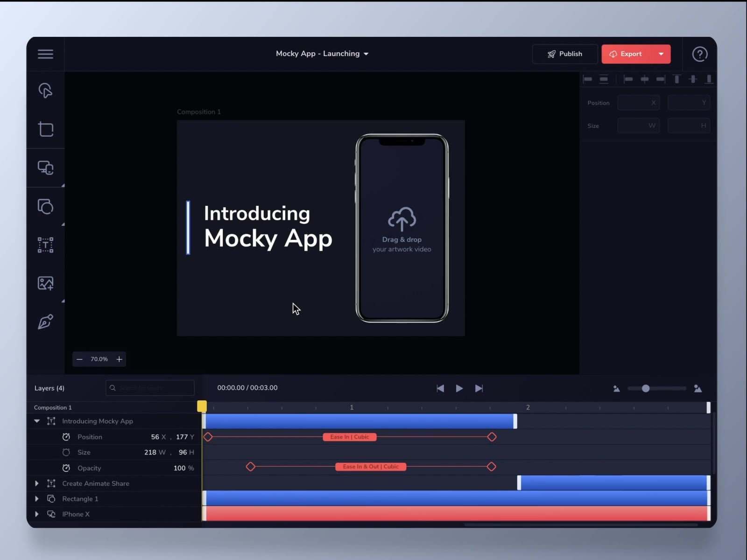Click the shape type icon of Rectangle 1 layer
The height and width of the screenshot is (560, 747).
pyautogui.click(x=51, y=499)
